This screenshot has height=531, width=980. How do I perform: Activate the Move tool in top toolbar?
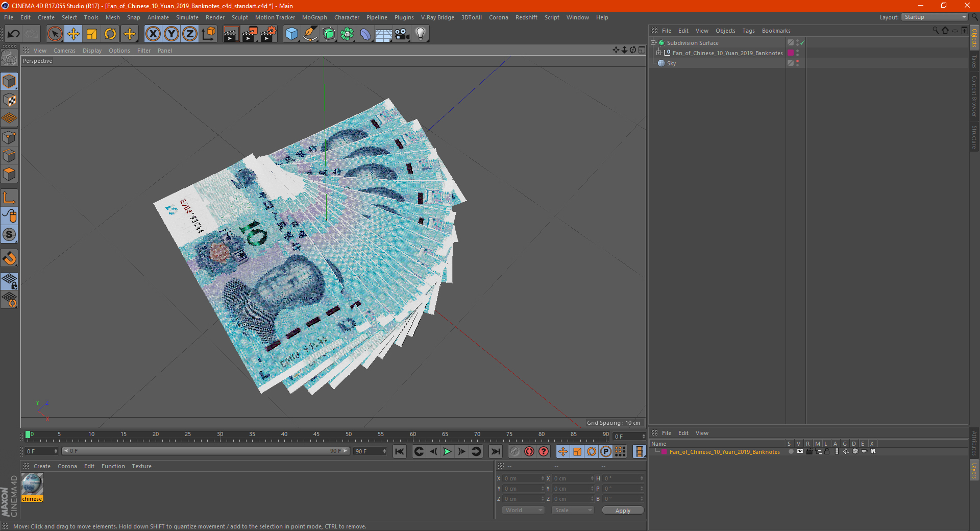click(x=73, y=34)
